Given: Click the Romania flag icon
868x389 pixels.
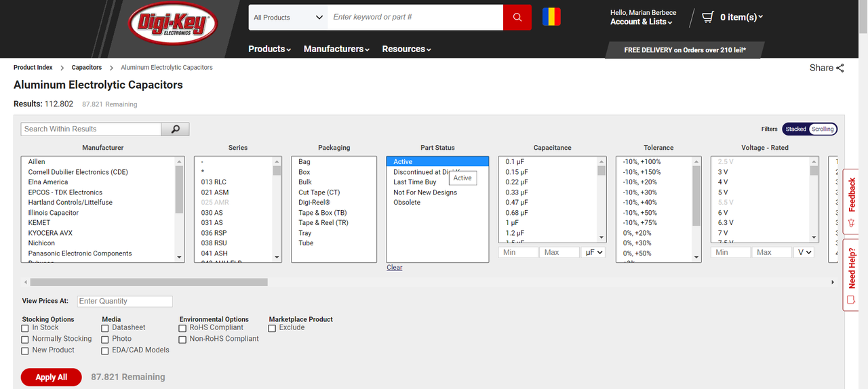Looking at the screenshot, I should pyautogui.click(x=551, y=17).
